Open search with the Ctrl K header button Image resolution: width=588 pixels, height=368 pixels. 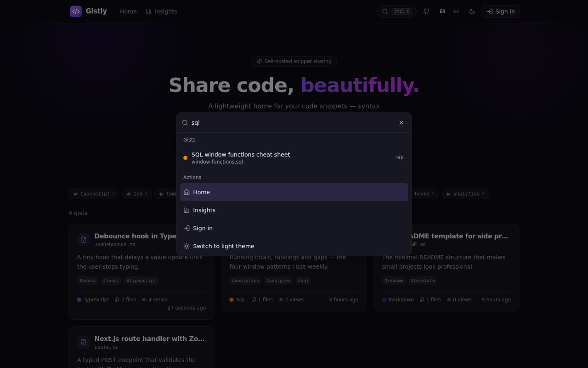click(397, 11)
